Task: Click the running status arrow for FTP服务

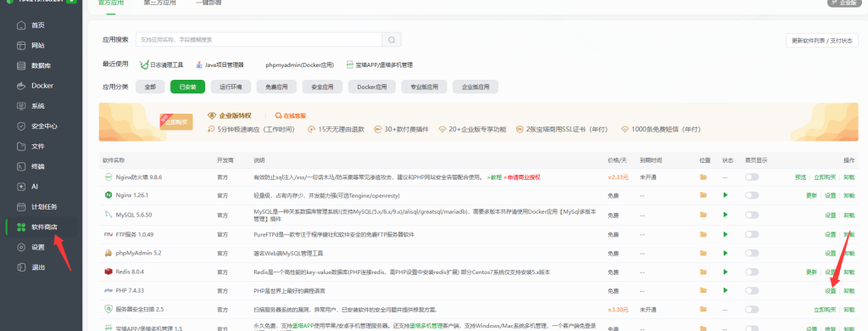Action: (x=726, y=234)
